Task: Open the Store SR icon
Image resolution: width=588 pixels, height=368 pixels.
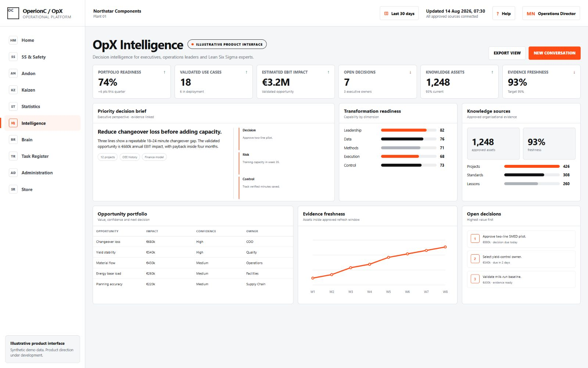Action: click(13, 190)
